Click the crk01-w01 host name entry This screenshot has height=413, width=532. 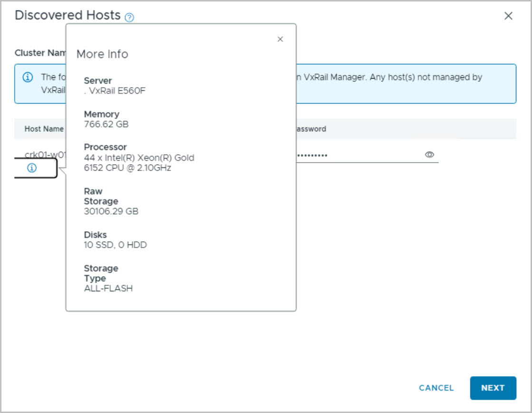point(45,155)
